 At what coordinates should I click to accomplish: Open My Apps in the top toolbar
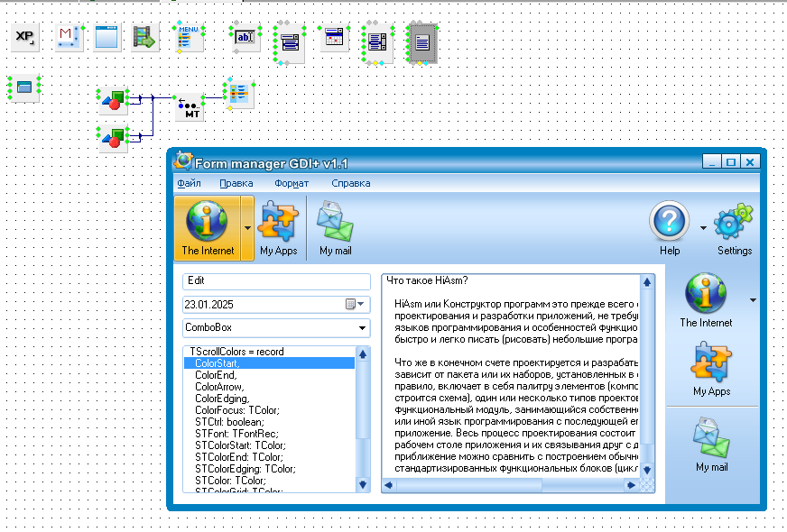point(279,228)
